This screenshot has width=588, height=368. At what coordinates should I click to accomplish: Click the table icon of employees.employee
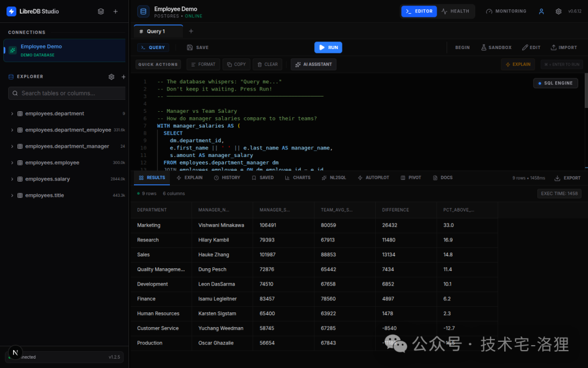pos(20,162)
